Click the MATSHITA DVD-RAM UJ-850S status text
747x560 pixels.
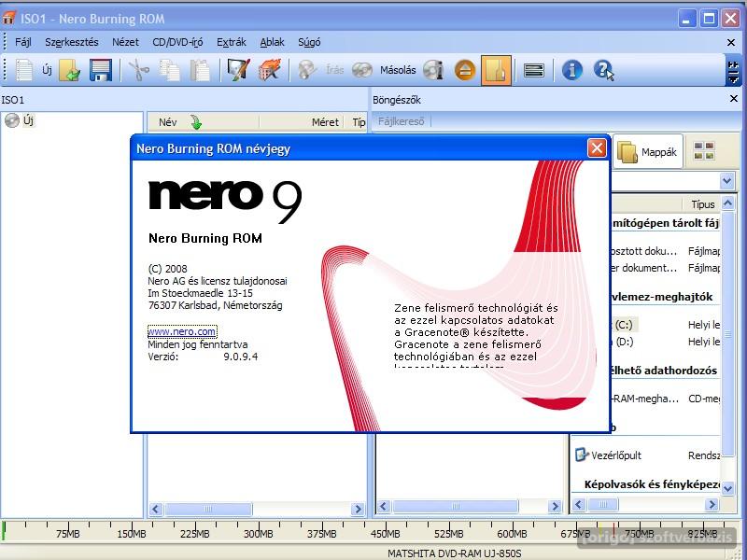click(454, 553)
